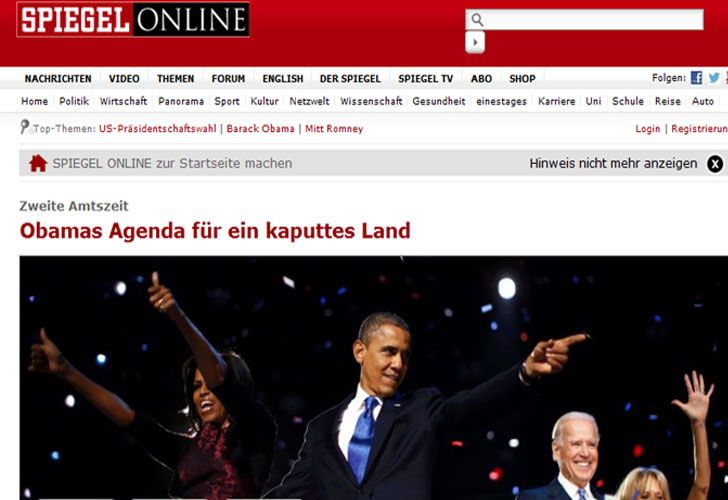Go to the Politik section
The width and height of the screenshot is (728, 500).
coord(74,101)
